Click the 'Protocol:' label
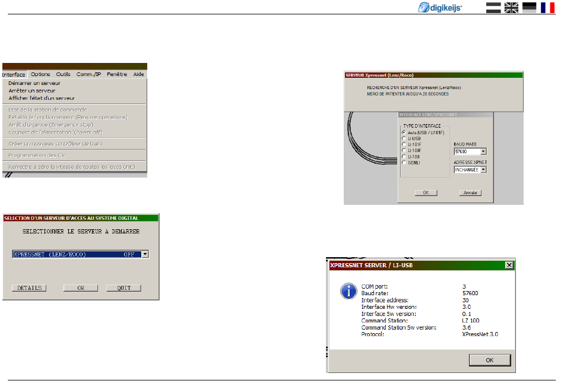This screenshot has width=564, height=392. tap(373, 334)
